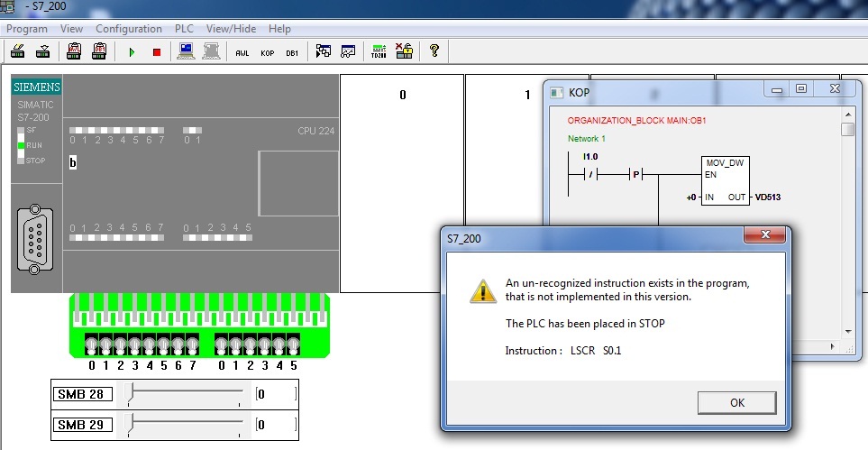Click the warning triangle in the error dialog
This screenshot has width=868, height=450.
pyautogui.click(x=483, y=291)
